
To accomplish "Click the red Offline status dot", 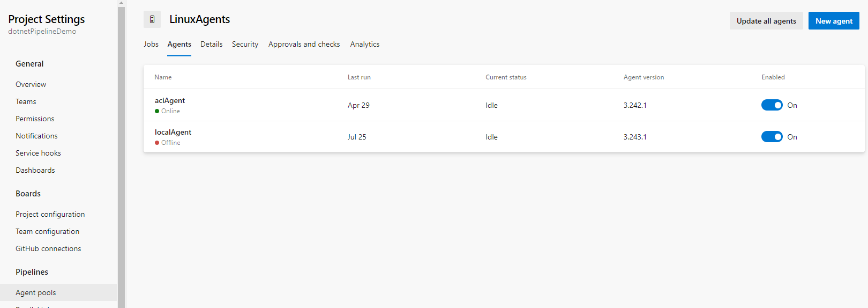I will tap(157, 143).
